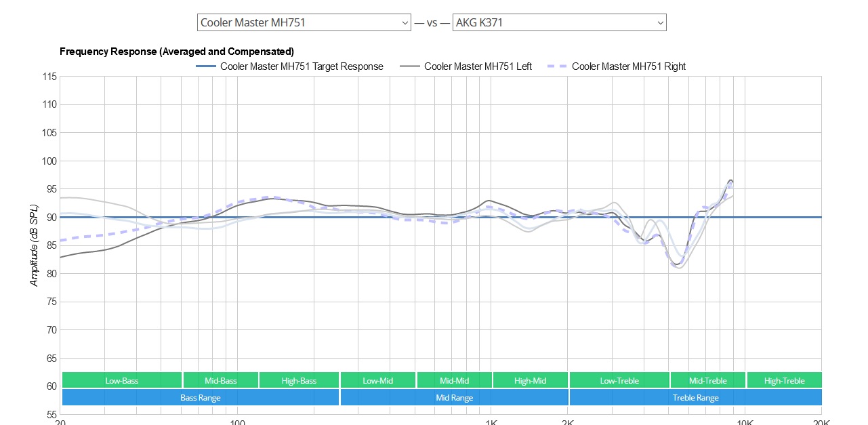Click the High-Treble range band

pos(785,380)
